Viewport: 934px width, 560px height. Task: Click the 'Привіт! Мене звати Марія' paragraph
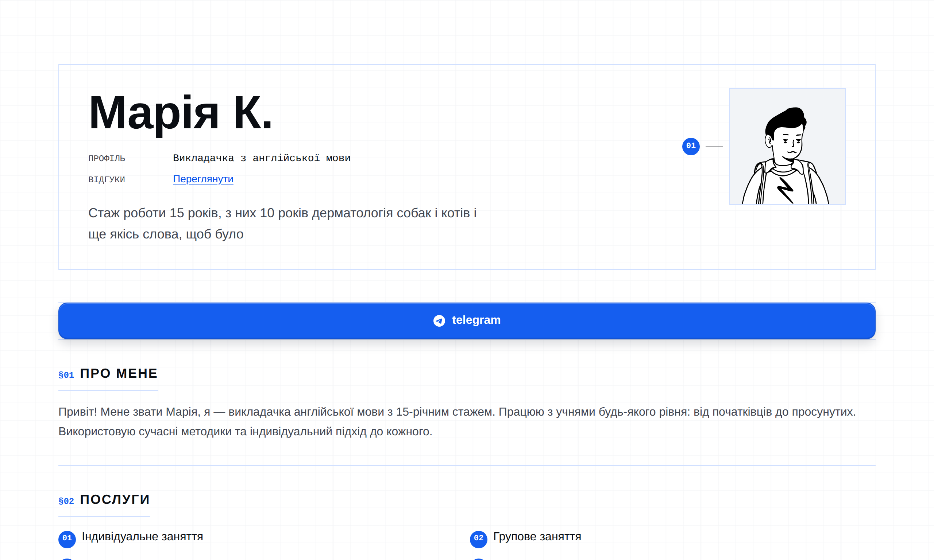pos(457,421)
